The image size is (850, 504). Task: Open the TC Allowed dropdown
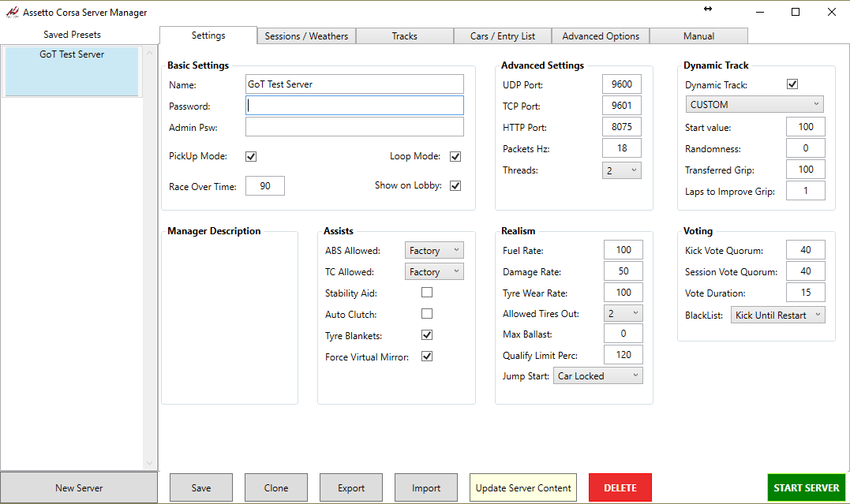434,271
